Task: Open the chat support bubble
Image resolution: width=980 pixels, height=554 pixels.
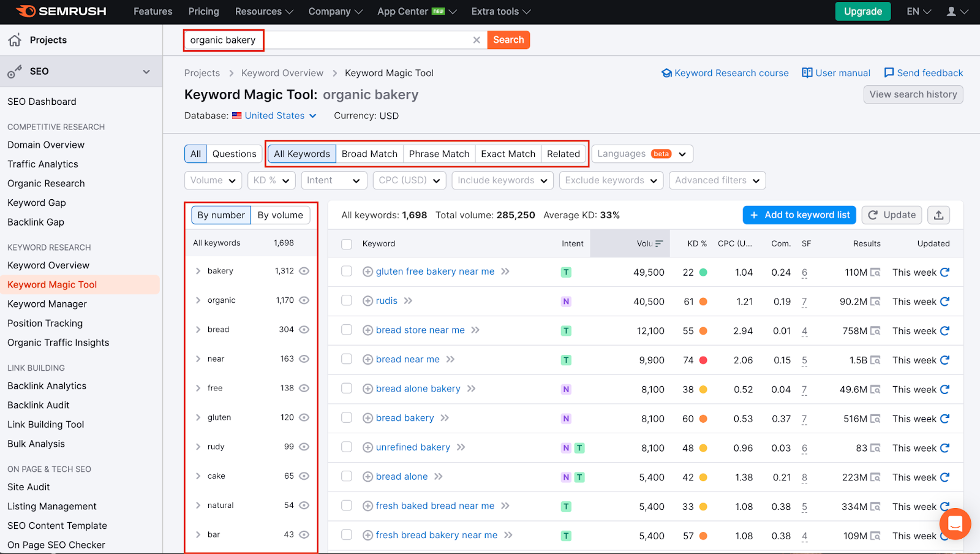Action: tap(955, 523)
